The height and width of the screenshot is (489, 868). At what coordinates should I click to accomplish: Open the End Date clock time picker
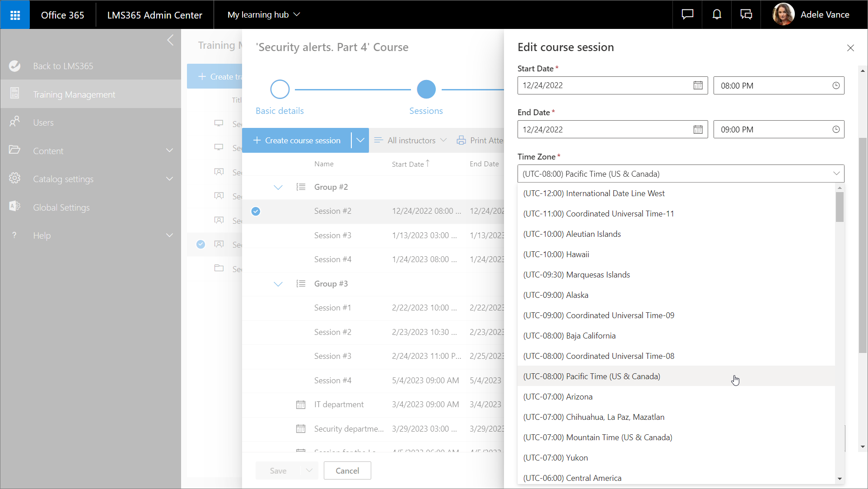(x=836, y=130)
